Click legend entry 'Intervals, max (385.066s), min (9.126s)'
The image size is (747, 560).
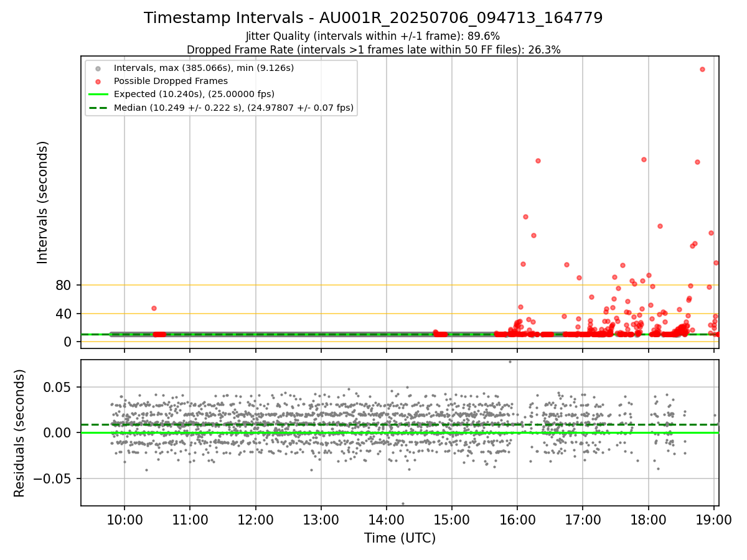[x=204, y=67]
